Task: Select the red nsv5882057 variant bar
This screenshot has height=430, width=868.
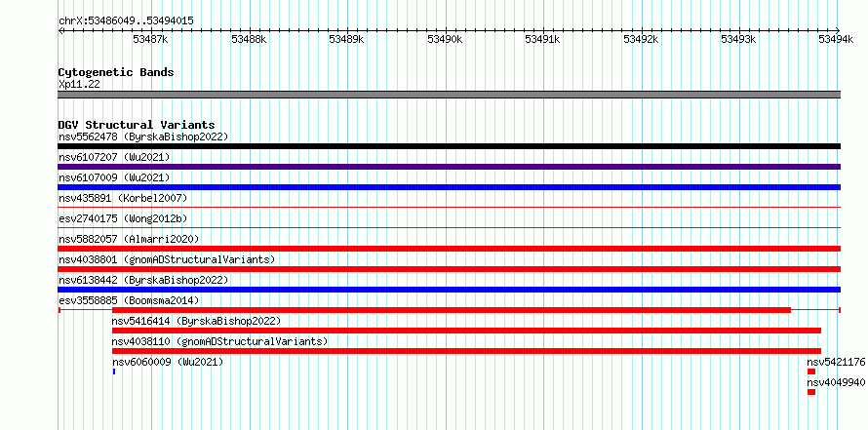Action: coord(449,249)
